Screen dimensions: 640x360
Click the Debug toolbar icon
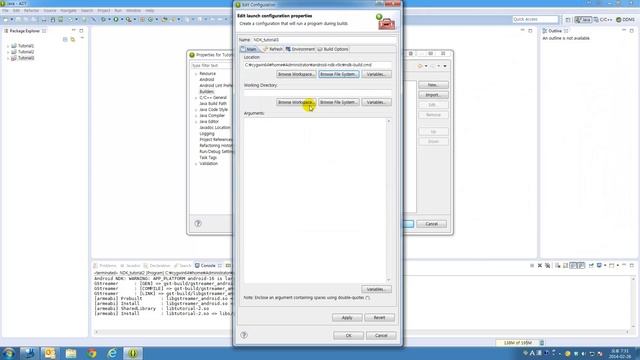pyautogui.click(x=103, y=19)
